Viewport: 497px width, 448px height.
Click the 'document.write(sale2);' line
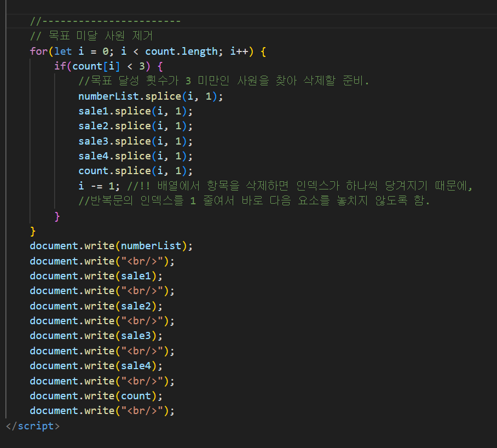(x=96, y=306)
